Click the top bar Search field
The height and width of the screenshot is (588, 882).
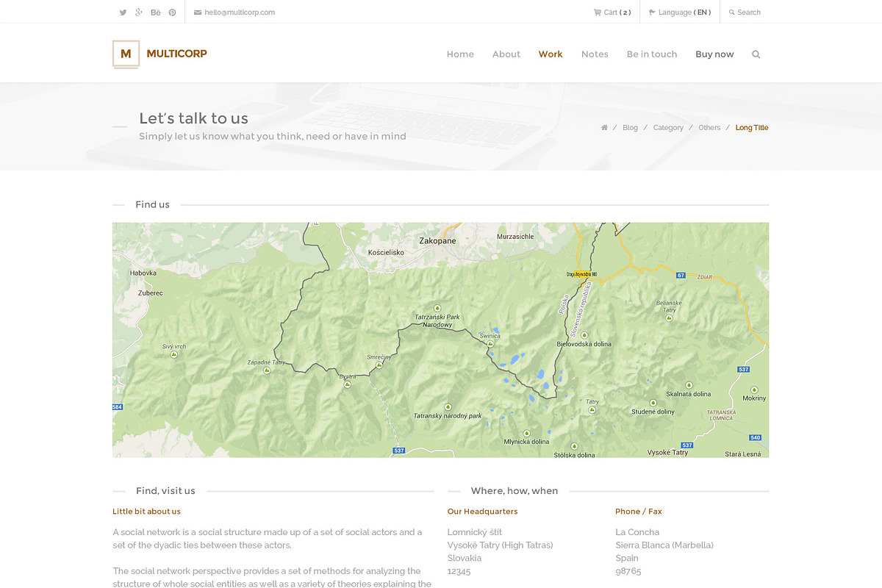click(745, 12)
